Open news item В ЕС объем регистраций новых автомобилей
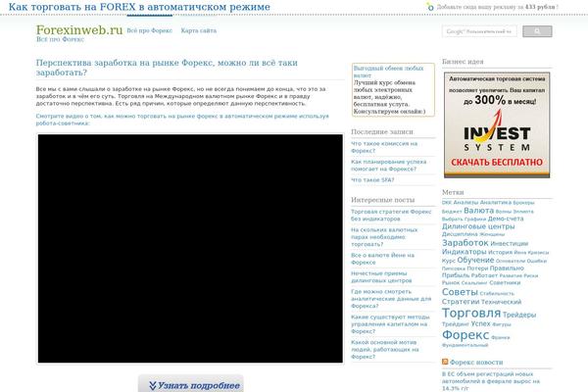Viewport: 588px width, 392px height. pyautogui.click(x=491, y=381)
